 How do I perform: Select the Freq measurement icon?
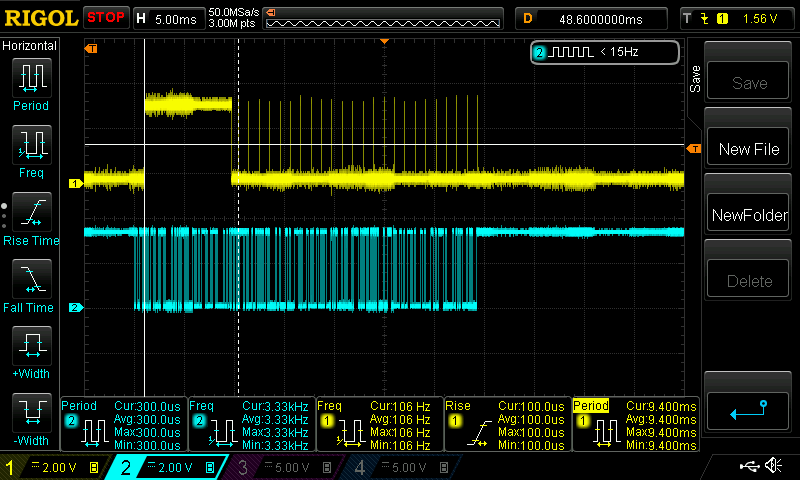point(32,145)
